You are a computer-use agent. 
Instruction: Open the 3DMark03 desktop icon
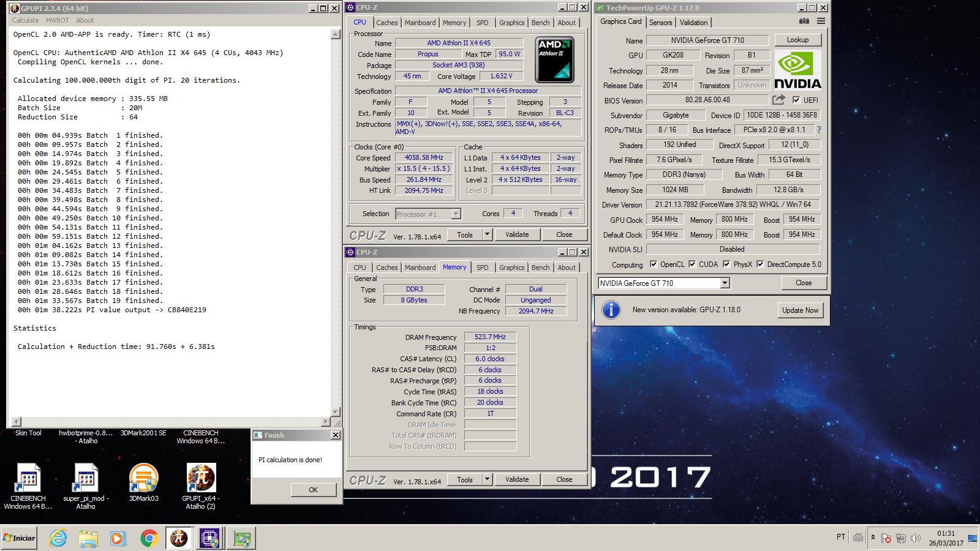(144, 479)
